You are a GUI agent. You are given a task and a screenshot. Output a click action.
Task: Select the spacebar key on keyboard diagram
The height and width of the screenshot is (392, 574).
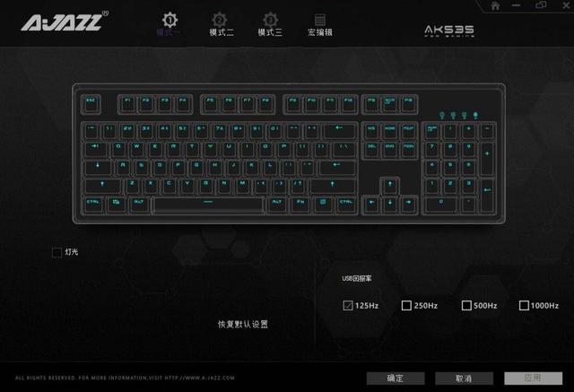(x=208, y=205)
